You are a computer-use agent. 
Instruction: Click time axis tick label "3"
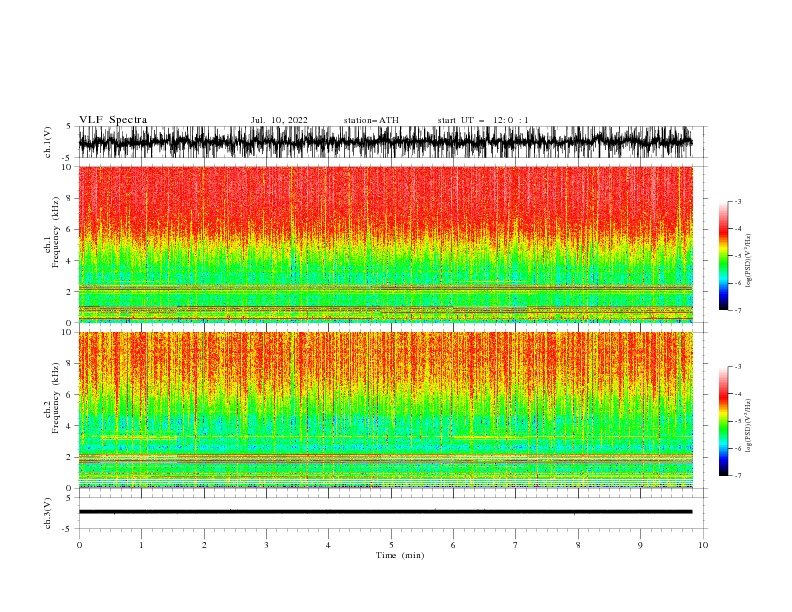tap(266, 545)
